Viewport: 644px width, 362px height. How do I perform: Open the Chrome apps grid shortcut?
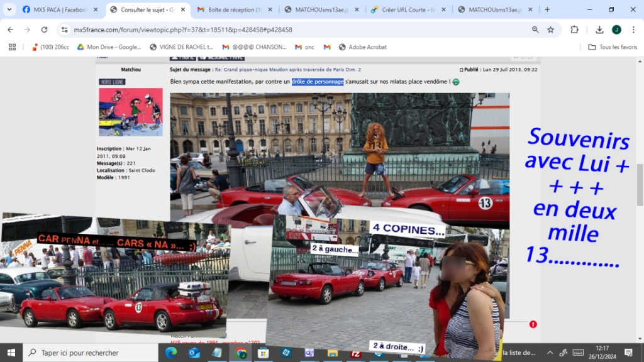pos(13,47)
